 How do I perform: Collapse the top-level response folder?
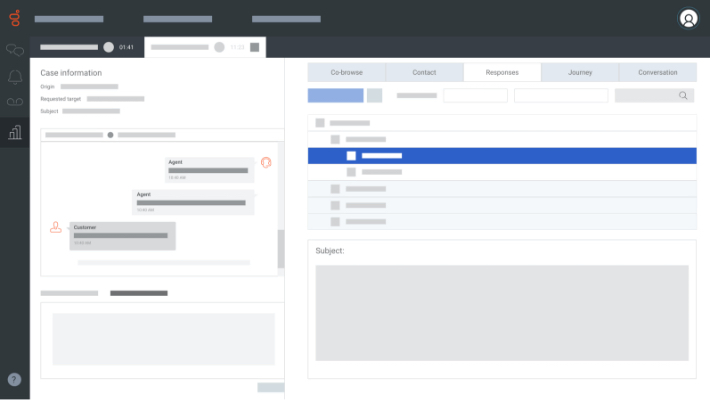[320, 123]
